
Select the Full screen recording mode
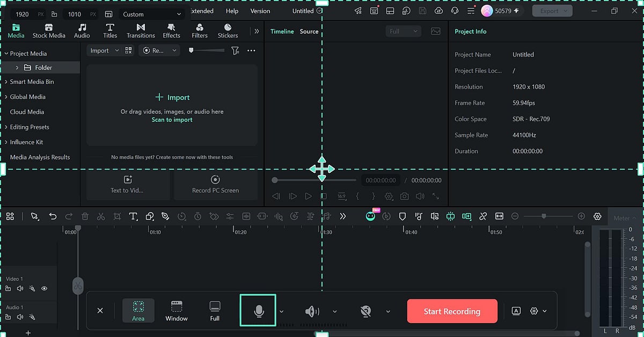pos(215,311)
